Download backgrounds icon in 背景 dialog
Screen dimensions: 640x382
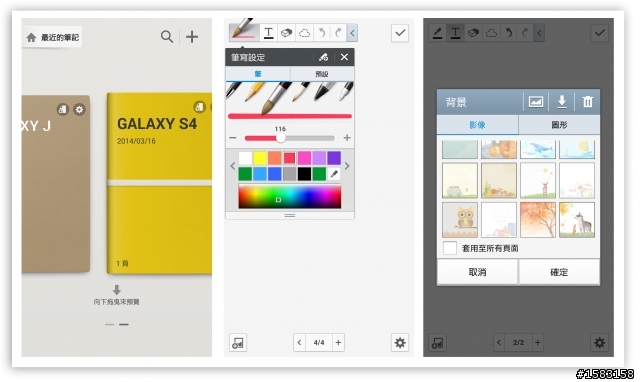pyautogui.click(x=562, y=102)
